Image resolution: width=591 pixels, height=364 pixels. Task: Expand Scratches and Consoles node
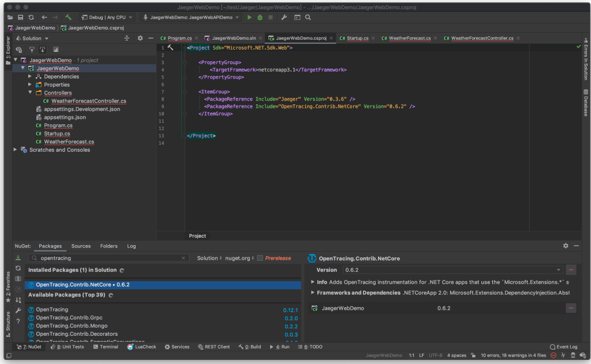coord(15,149)
